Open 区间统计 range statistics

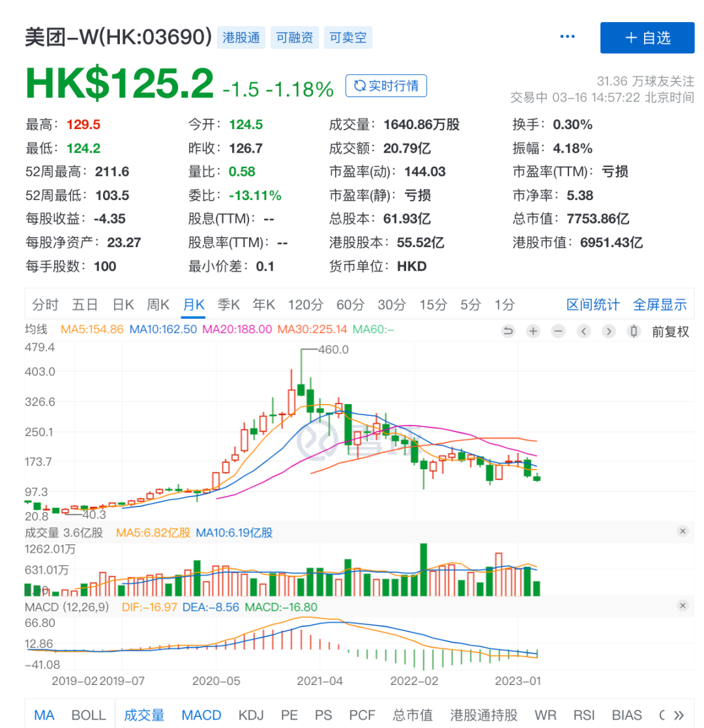593,305
